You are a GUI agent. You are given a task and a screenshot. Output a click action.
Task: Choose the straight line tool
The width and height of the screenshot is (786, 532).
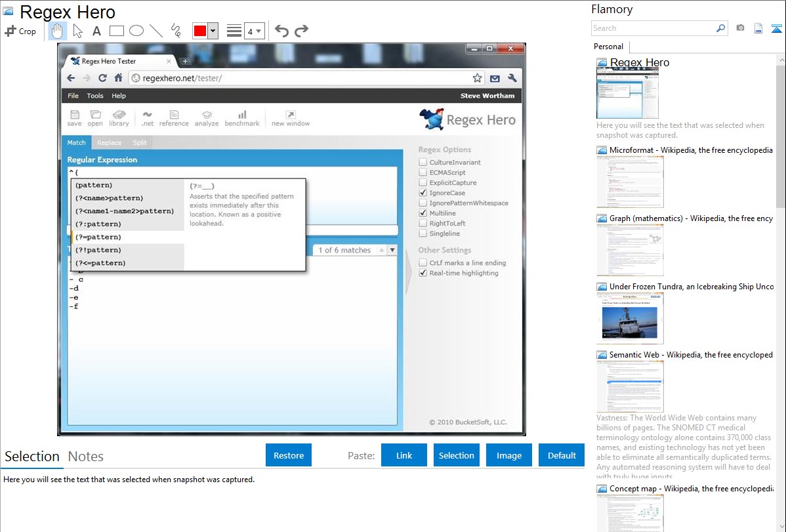pos(156,31)
